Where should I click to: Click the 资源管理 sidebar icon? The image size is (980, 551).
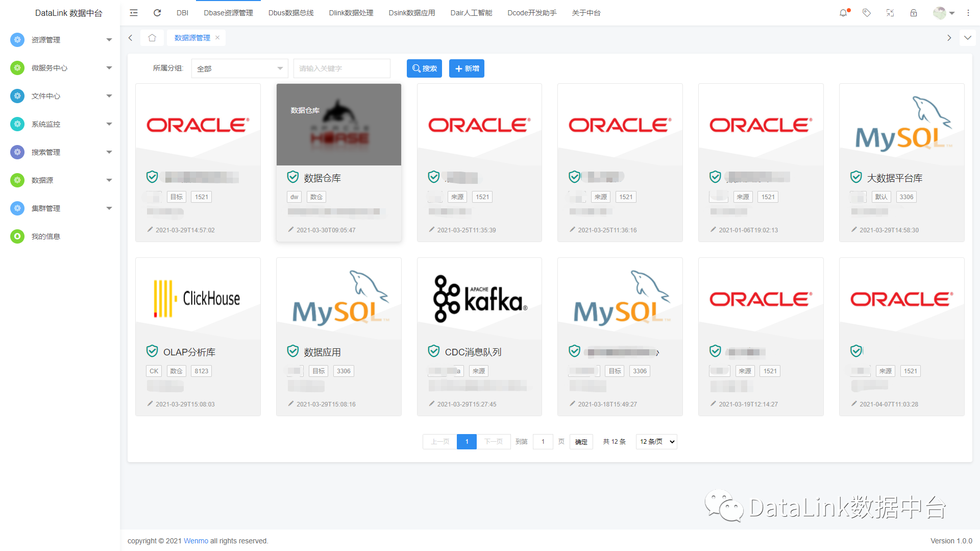17,40
